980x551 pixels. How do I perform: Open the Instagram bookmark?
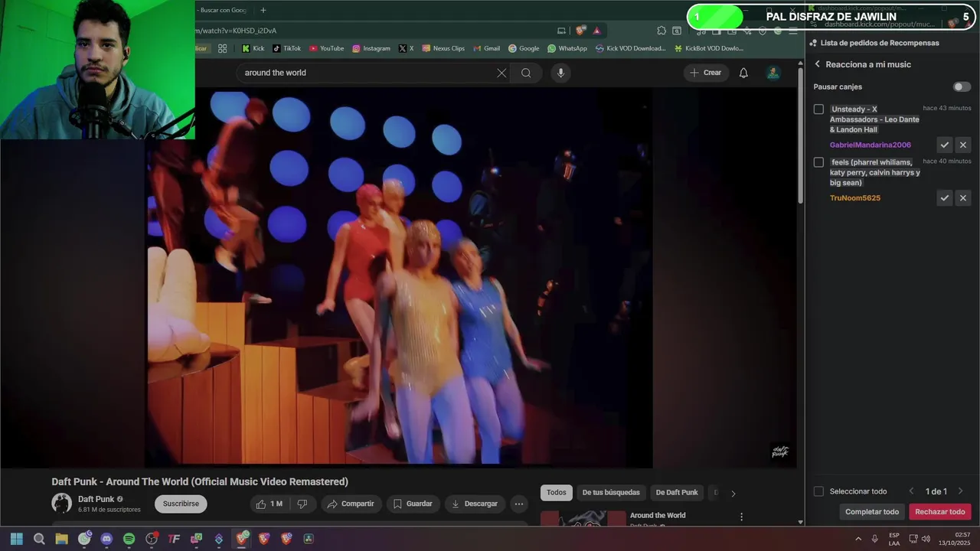pos(371,48)
